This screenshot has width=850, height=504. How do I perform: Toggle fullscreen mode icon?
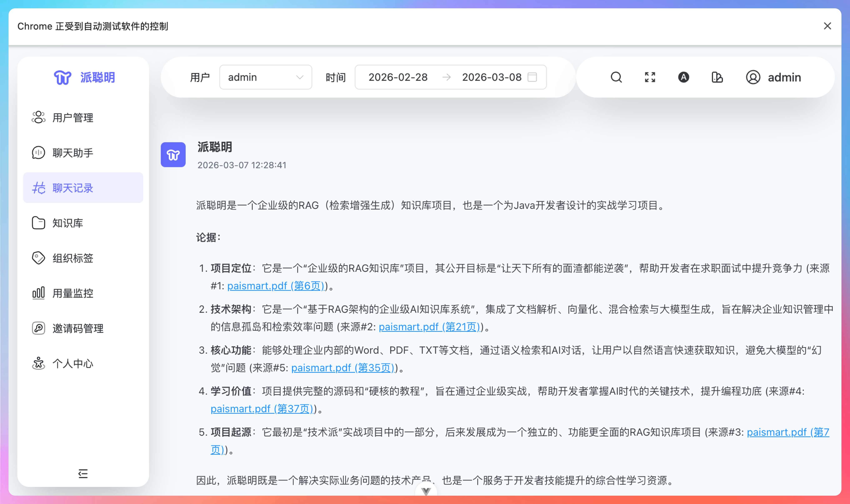[650, 77]
